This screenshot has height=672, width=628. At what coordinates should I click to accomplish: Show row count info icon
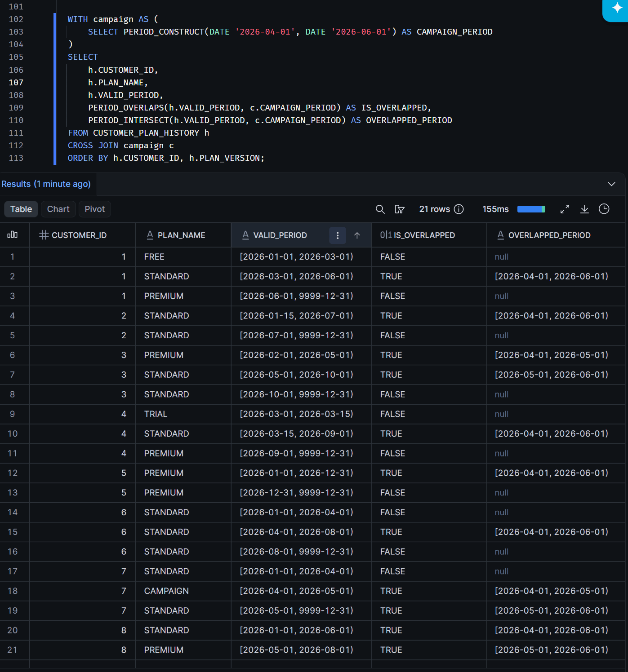[459, 209]
